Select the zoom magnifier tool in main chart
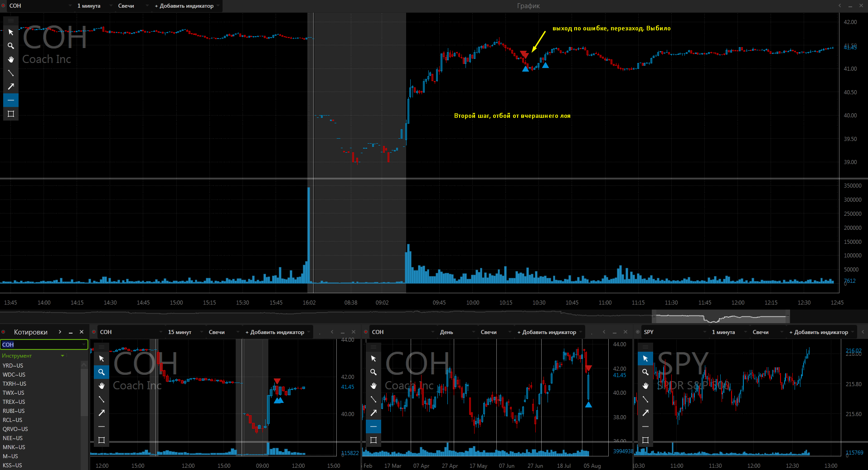Viewport: 868px width, 470px height. [11, 46]
